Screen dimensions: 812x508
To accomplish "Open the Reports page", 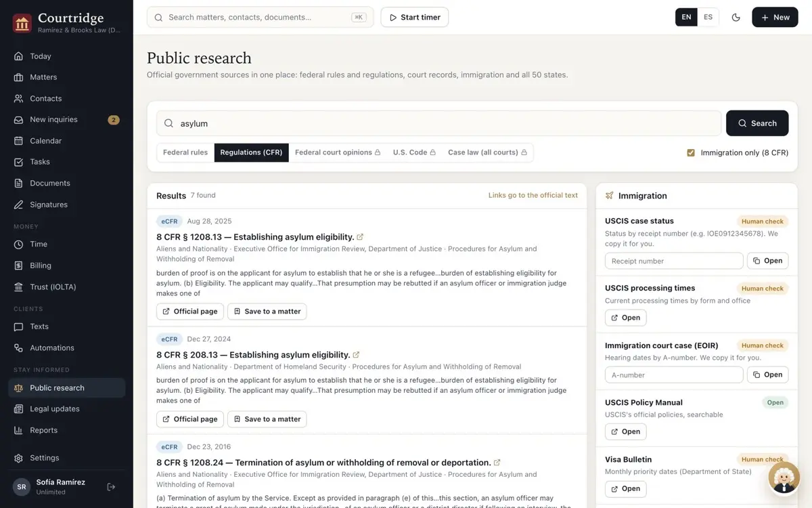I will coord(66,430).
